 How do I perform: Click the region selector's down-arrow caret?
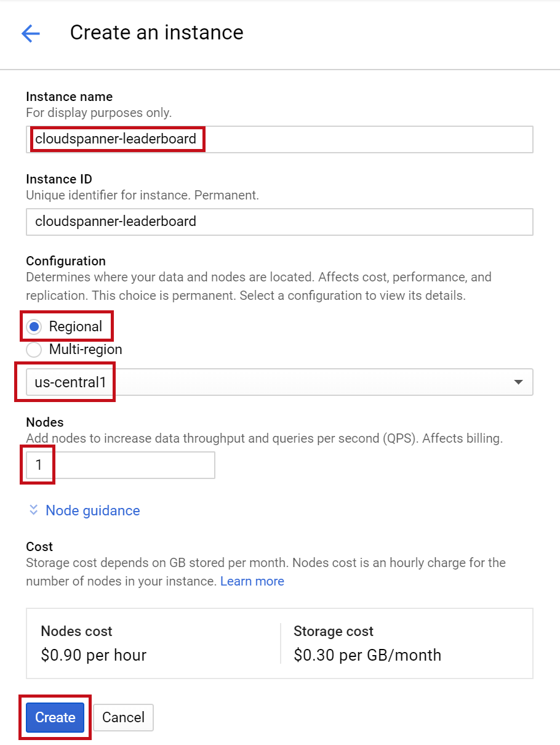[x=518, y=382]
